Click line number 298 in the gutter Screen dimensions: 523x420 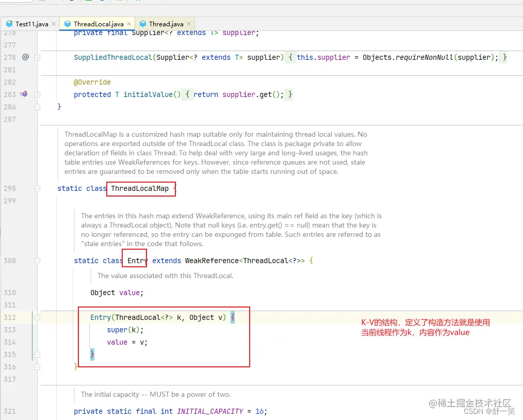[10, 188]
